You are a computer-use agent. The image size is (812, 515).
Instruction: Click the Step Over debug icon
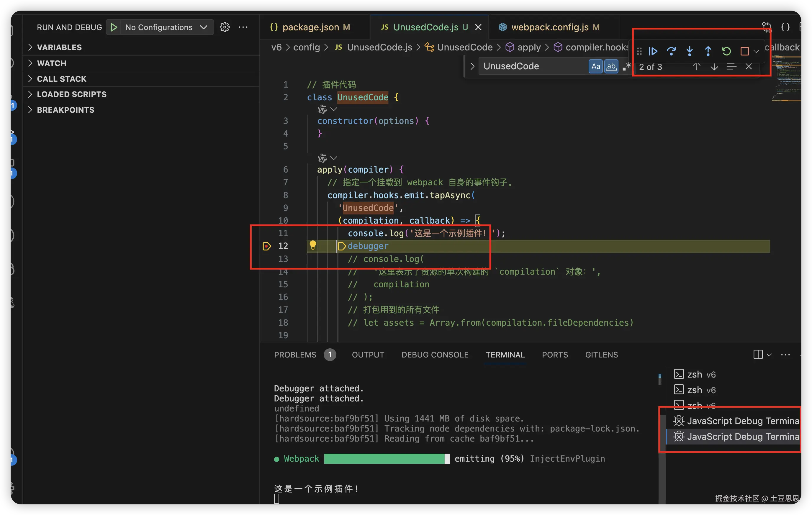coord(671,51)
